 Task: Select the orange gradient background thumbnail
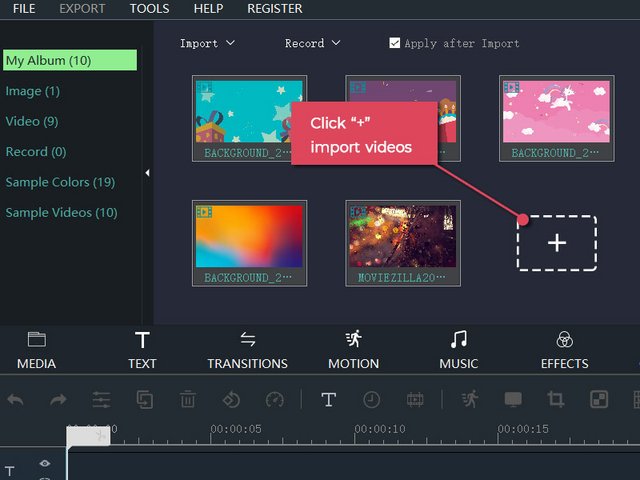pyautogui.click(x=249, y=243)
